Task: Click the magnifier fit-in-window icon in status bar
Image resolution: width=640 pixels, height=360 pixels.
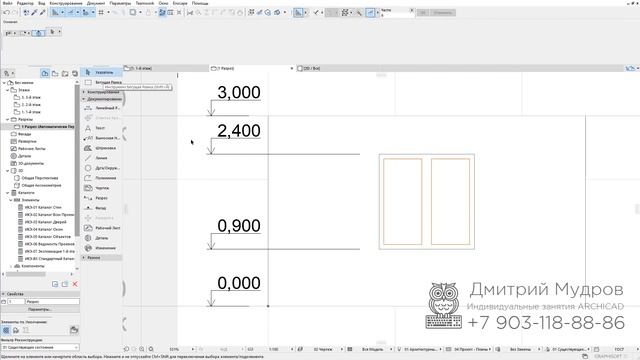Action: [x=151, y=349]
